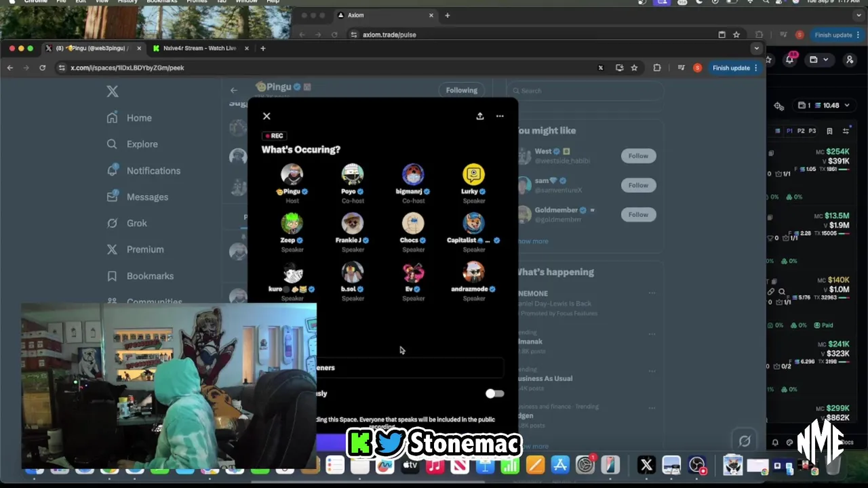The height and width of the screenshot is (488, 868).
Task: Share the Space via the upload icon
Action: 480,116
